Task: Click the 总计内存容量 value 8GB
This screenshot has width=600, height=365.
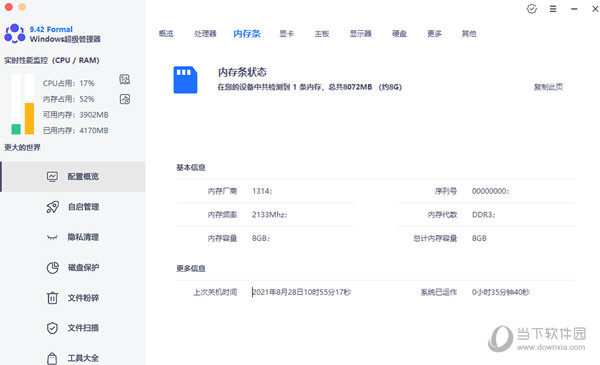Action: pos(479,238)
